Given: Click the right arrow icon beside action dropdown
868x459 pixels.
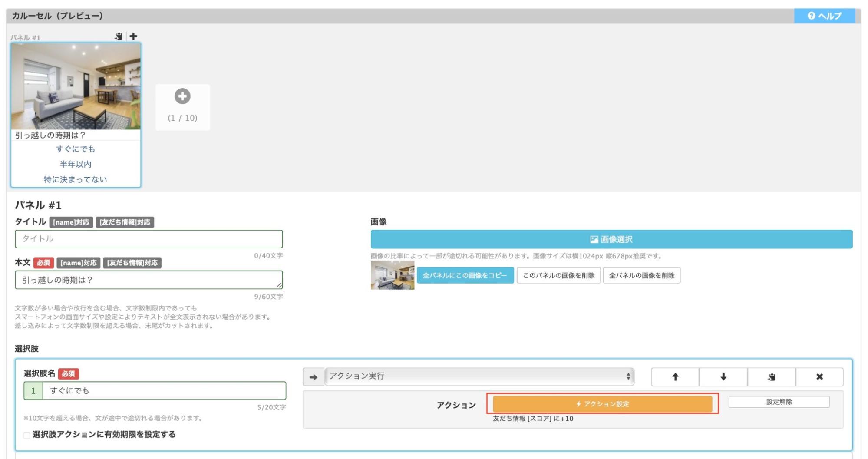Looking at the screenshot, I should (314, 377).
